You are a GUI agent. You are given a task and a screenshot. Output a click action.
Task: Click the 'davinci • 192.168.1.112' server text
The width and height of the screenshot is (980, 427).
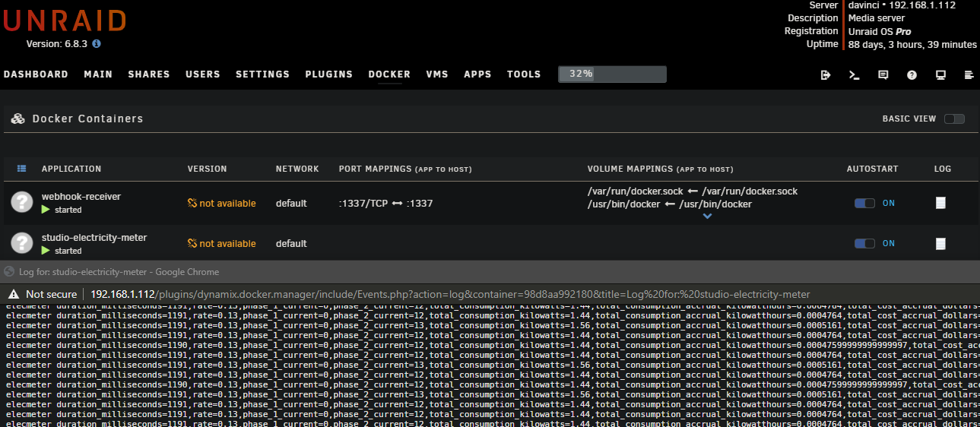click(902, 5)
